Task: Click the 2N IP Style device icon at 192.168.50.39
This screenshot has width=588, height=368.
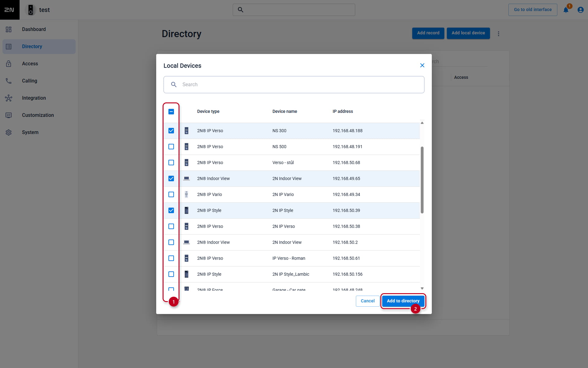Action: [186, 210]
